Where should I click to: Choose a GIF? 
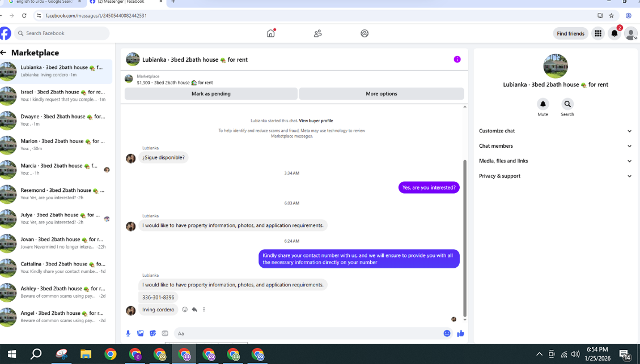coord(165,333)
